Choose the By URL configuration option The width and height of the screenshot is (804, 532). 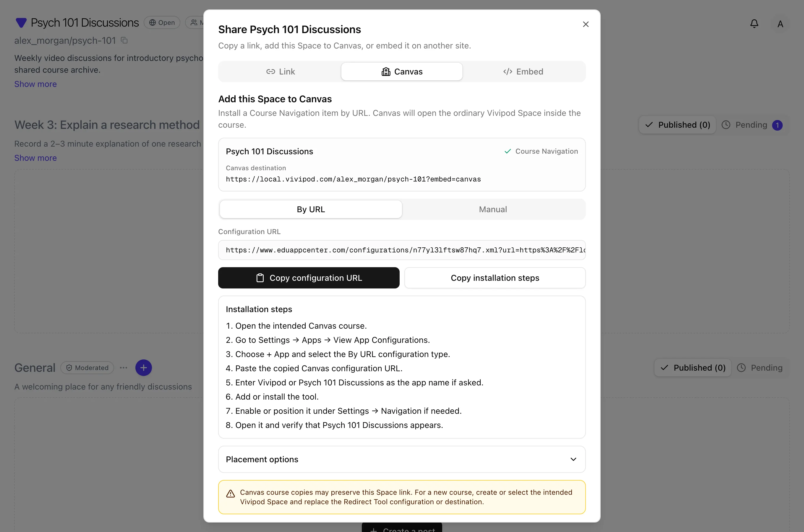coord(311,209)
